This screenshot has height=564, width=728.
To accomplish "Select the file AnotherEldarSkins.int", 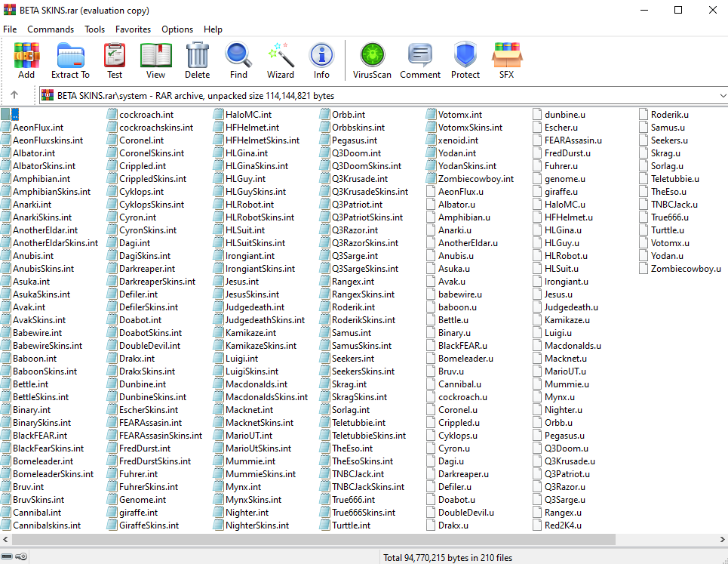I will point(55,242).
